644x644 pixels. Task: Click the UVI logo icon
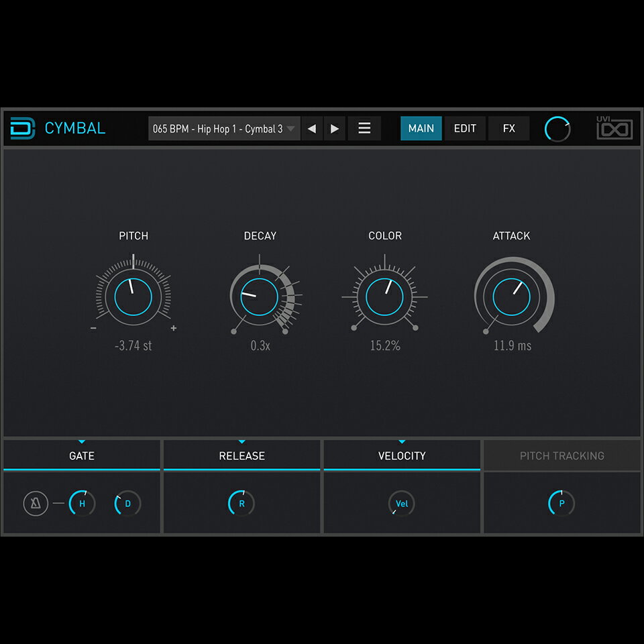tap(614, 128)
